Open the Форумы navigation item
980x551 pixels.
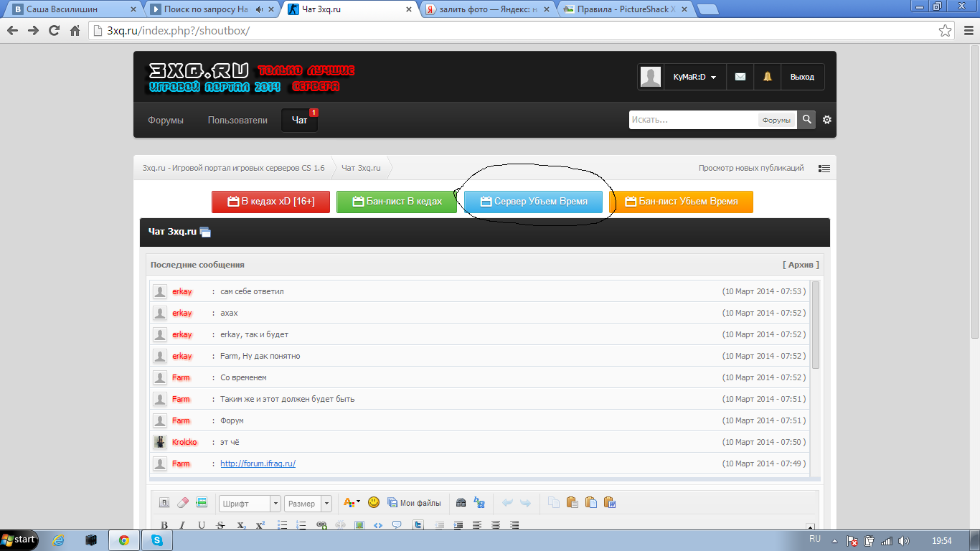point(166,120)
